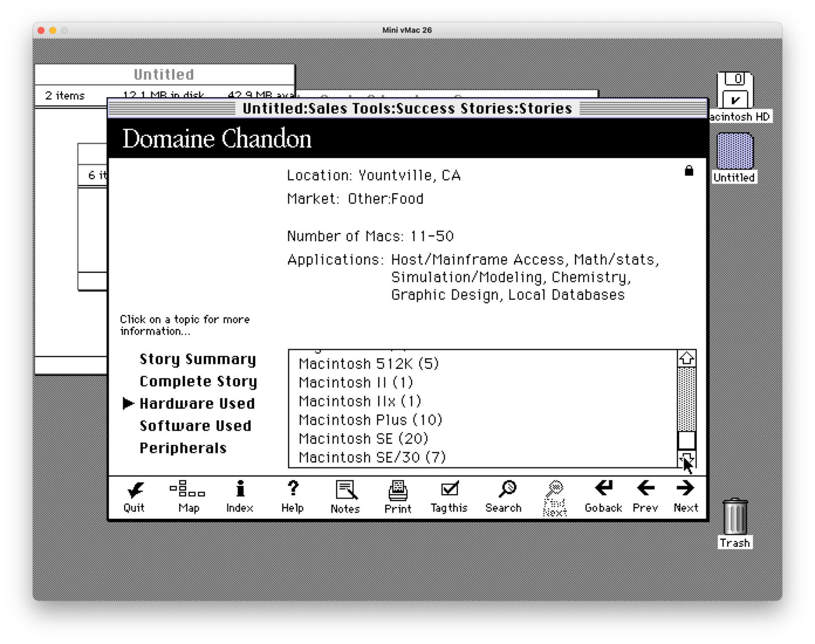Viewport: 815px width, 644px height.
Task: Click the hardware list scroll up arrow
Action: (x=687, y=359)
